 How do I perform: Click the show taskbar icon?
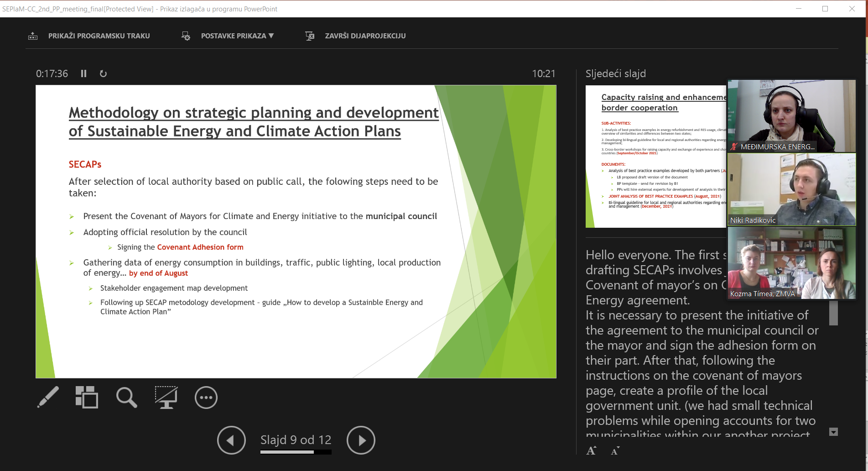[33, 36]
